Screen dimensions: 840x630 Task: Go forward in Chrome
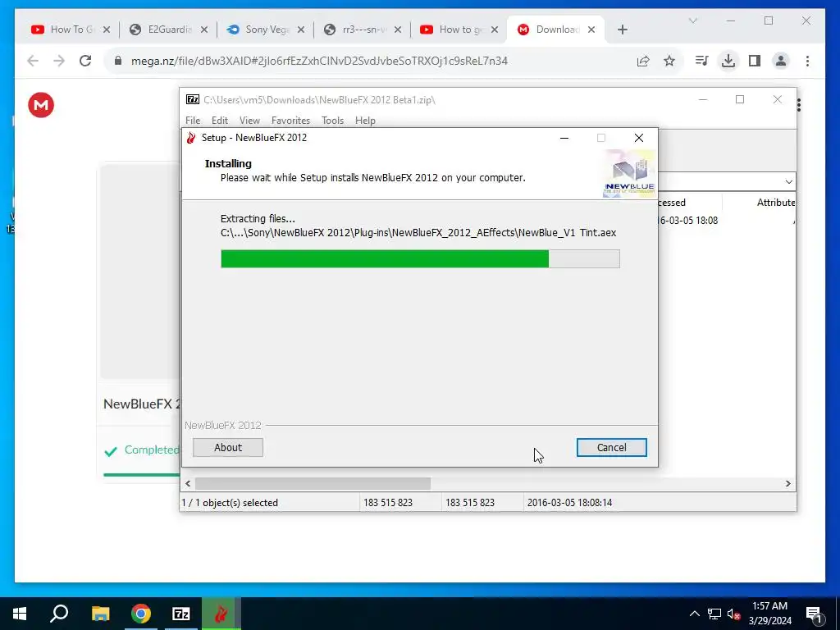coord(59,61)
